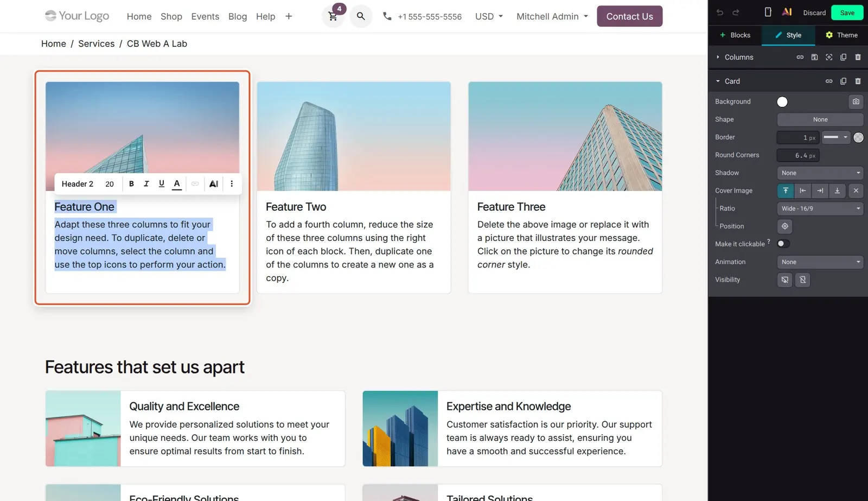This screenshot has width=868, height=501.
Task: Edit the Border width field
Action: [x=797, y=137]
